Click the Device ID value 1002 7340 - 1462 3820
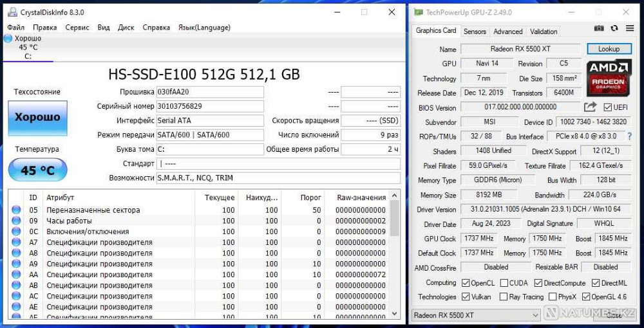 point(593,122)
